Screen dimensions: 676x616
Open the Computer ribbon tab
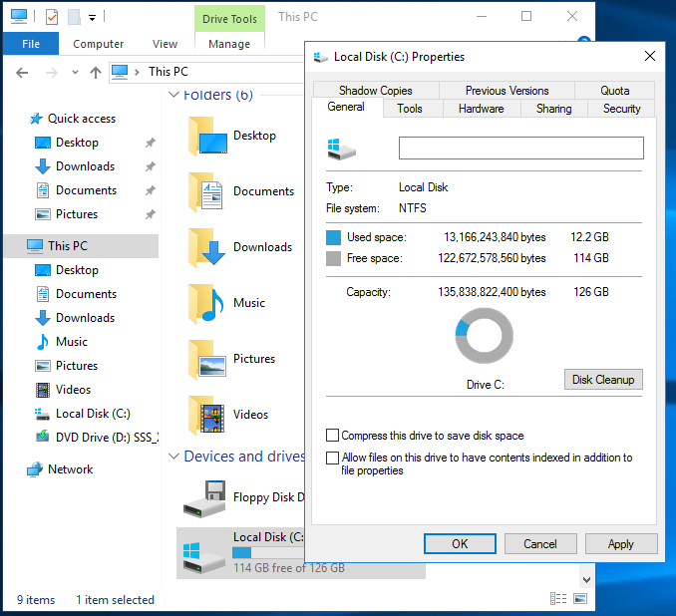[98, 44]
